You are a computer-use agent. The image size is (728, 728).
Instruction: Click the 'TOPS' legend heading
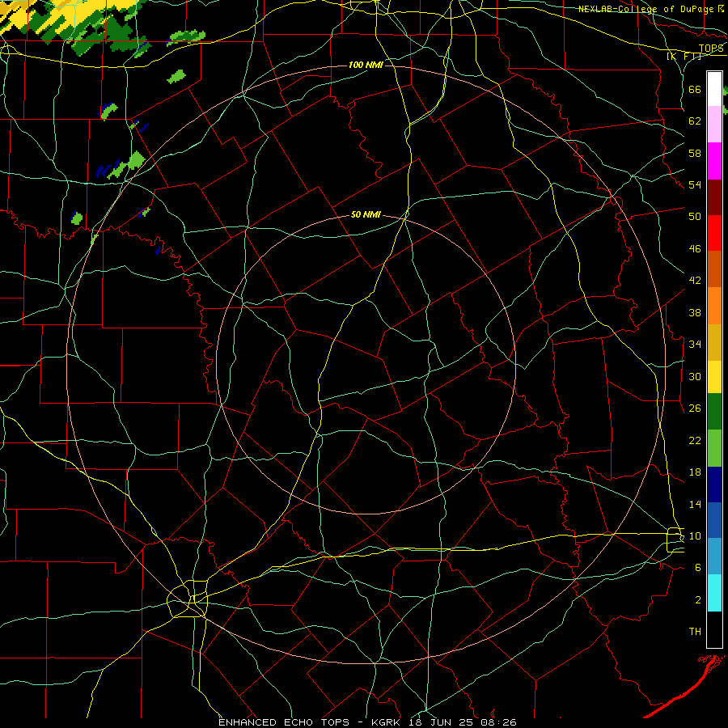point(711,49)
